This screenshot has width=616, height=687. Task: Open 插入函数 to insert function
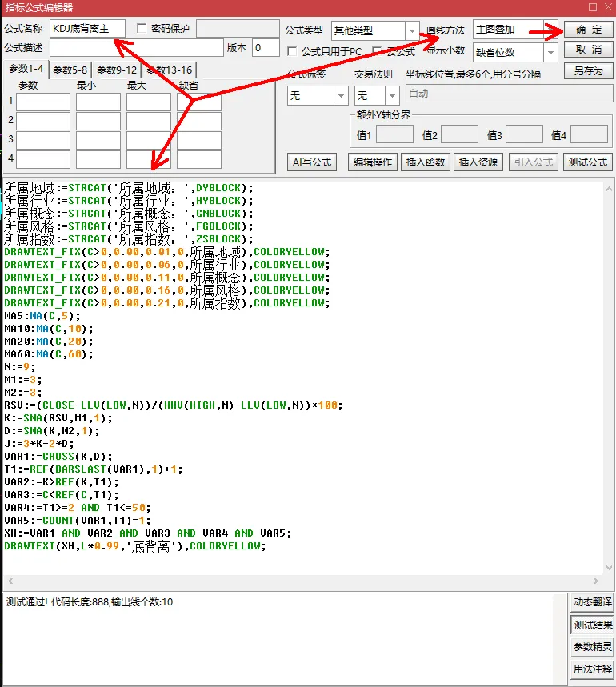tap(426, 162)
